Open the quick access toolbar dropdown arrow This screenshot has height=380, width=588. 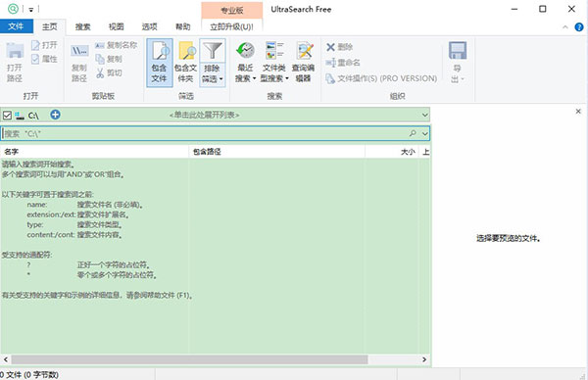click(30, 10)
